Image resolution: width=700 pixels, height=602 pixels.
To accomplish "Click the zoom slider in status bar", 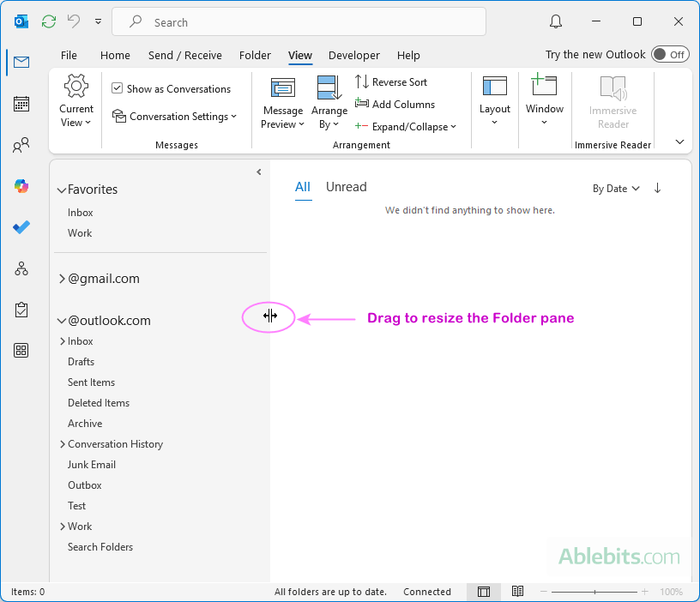I will (594, 592).
